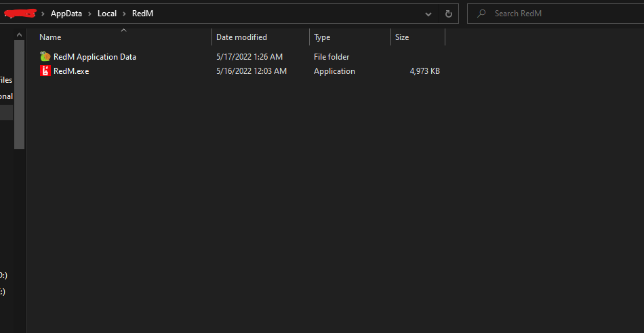Click the refresh button in address bar
644x333 pixels.
[x=449, y=14]
